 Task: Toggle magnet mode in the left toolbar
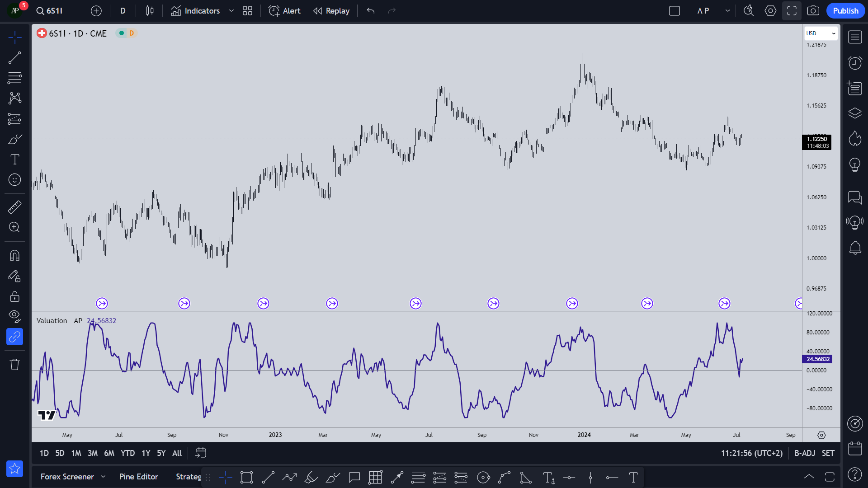14,255
